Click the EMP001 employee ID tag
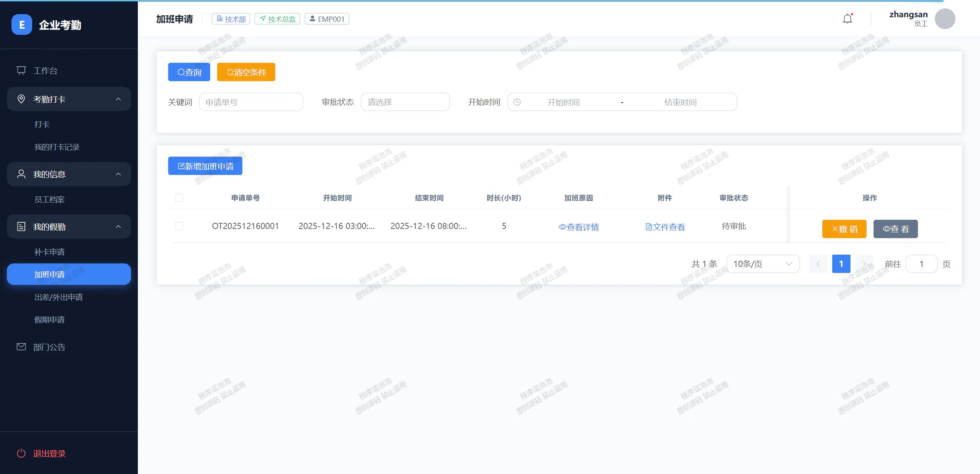 327,19
